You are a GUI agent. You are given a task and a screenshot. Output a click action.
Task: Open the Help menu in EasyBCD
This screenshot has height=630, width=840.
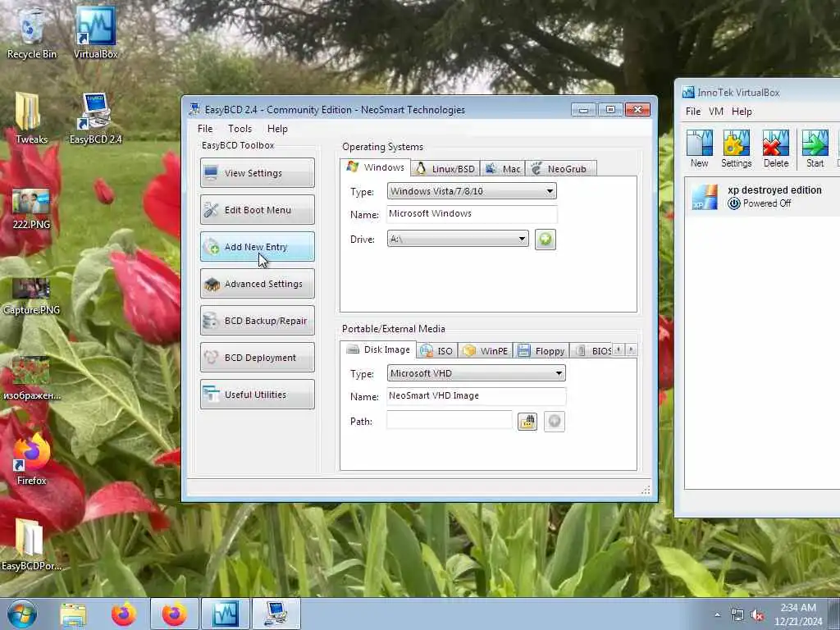[x=277, y=129]
